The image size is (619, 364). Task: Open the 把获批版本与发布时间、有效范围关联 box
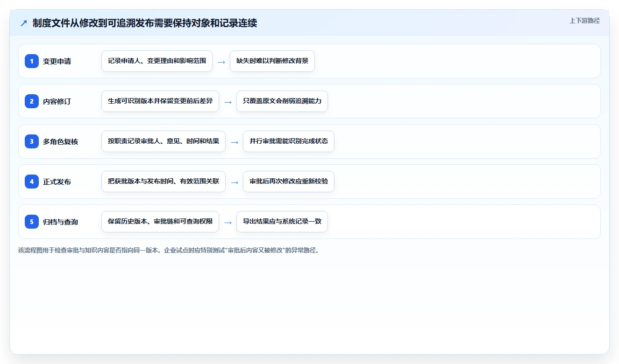(x=164, y=182)
